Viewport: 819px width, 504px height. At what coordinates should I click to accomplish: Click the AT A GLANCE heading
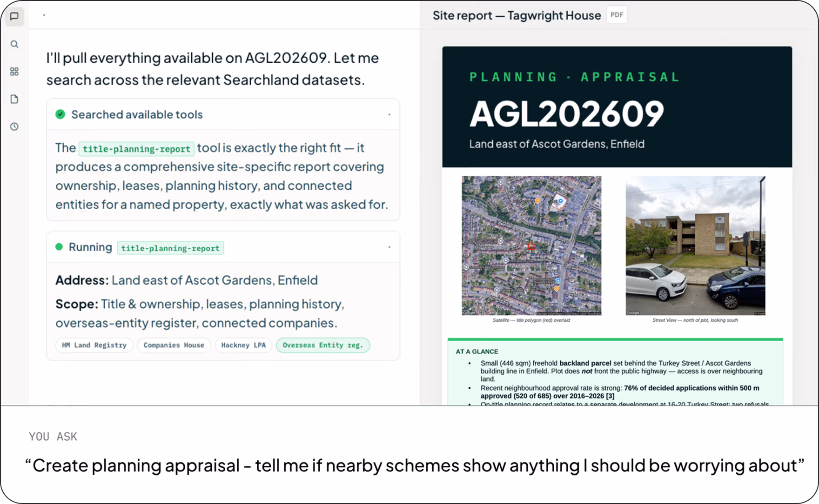[x=477, y=351]
